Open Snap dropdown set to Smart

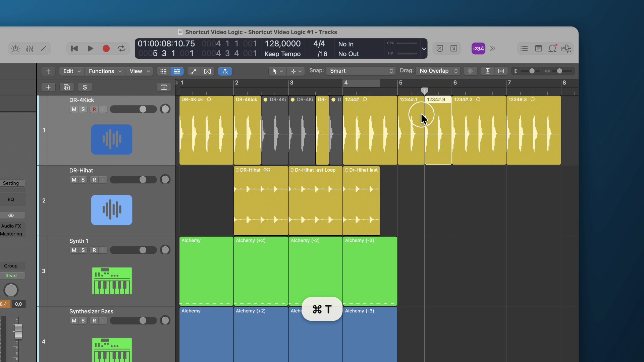coord(361,71)
